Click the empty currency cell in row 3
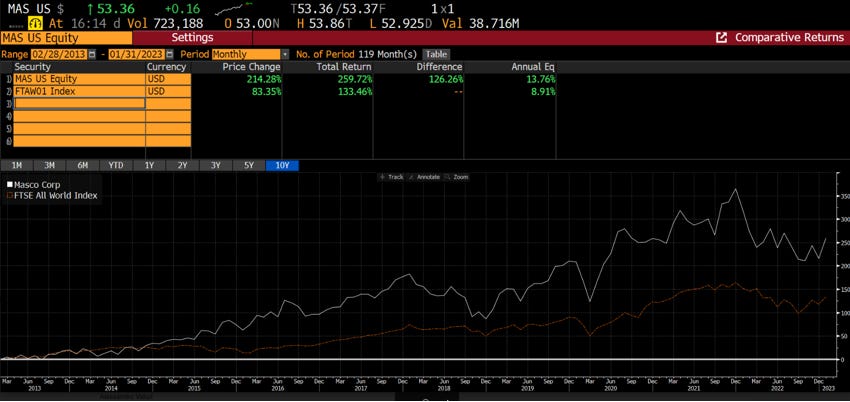Screen dimensions: 850x402 pos(168,103)
